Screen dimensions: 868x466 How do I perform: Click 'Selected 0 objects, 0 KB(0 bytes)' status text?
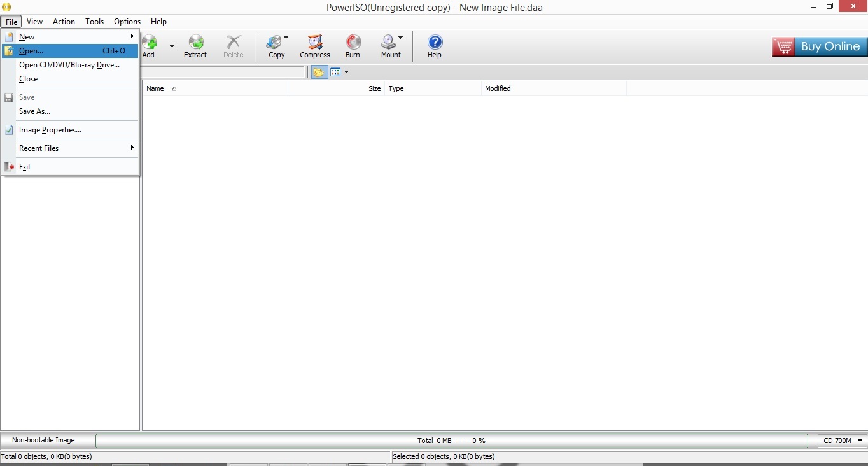click(x=444, y=456)
